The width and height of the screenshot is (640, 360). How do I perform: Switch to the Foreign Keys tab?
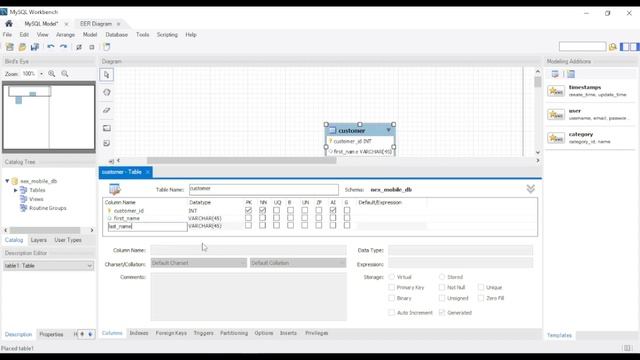[x=171, y=333]
